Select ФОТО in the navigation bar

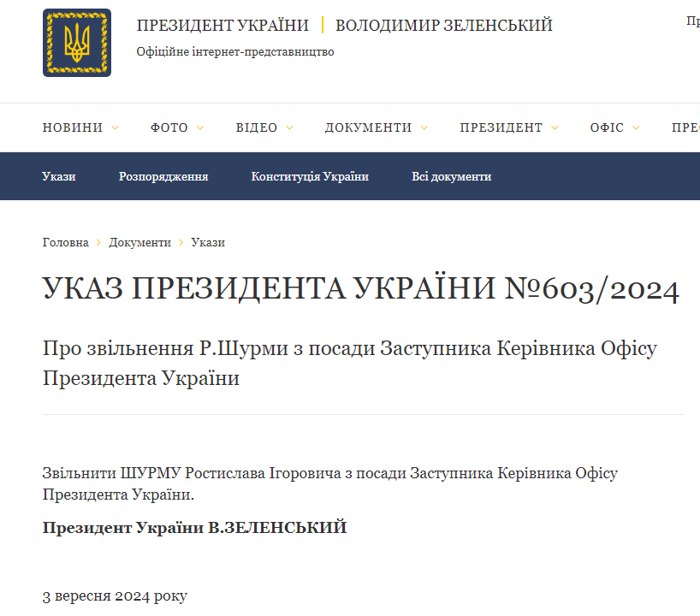coord(170,127)
